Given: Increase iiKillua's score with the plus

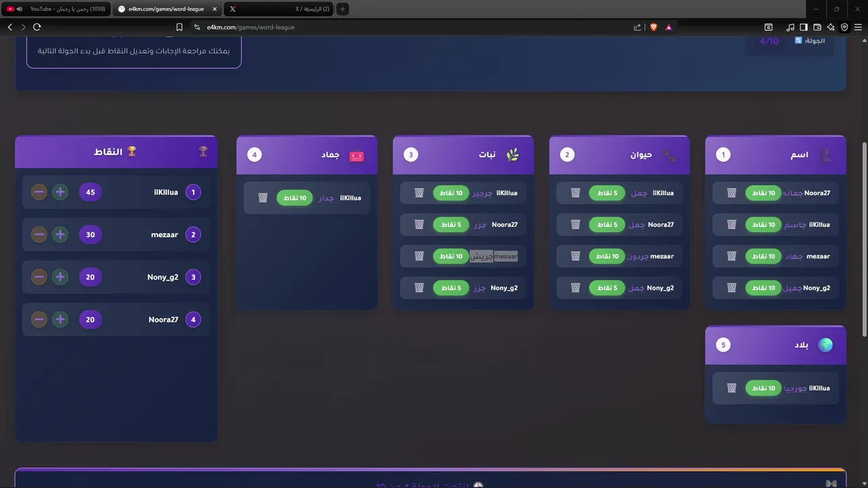Looking at the screenshot, I should click(x=60, y=192).
